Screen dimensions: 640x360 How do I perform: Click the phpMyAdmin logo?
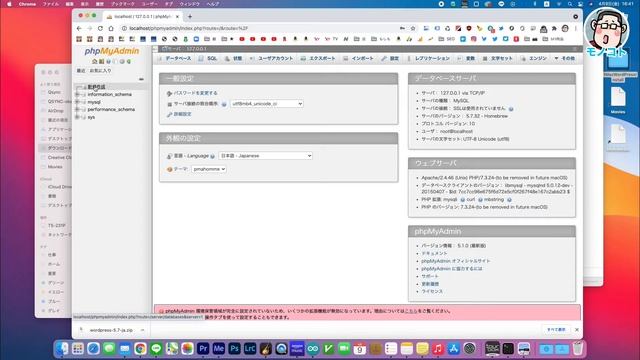111,51
